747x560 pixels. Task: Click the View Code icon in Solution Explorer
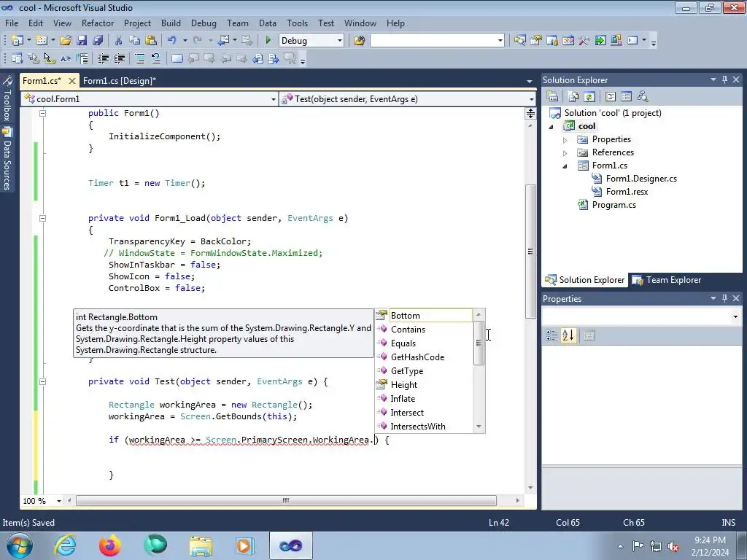point(611,97)
